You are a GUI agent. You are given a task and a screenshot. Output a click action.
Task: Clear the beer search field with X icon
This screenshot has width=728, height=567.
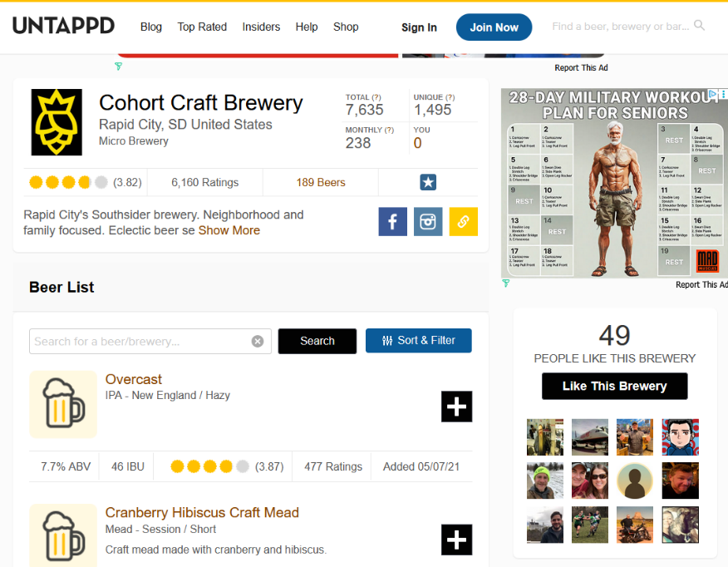[x=258, y=341]
